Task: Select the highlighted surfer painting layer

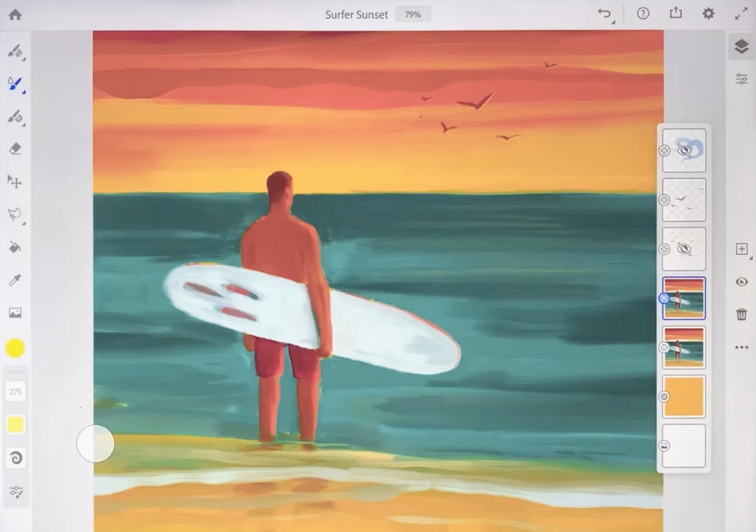Action: pos(684,298)
